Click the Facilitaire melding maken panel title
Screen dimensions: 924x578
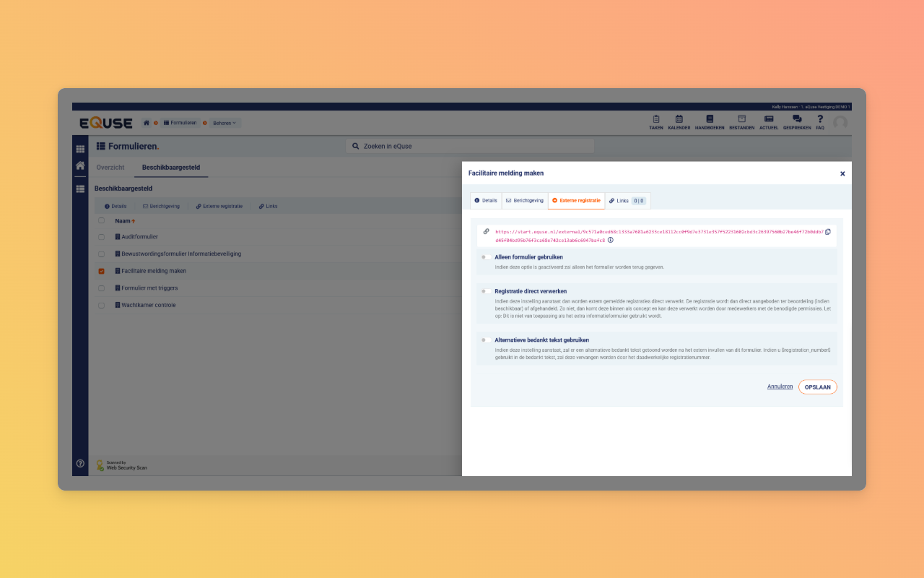click(x=506, y=173)
